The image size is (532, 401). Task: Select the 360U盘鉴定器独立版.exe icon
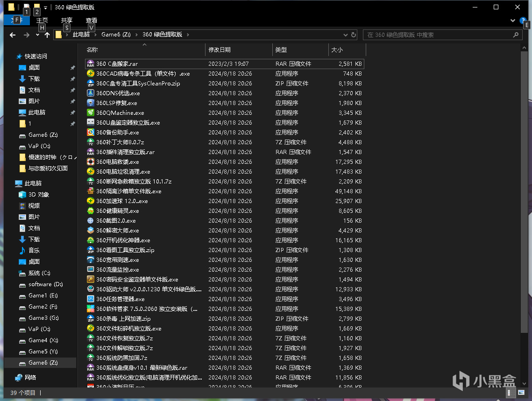coord(90,122)
